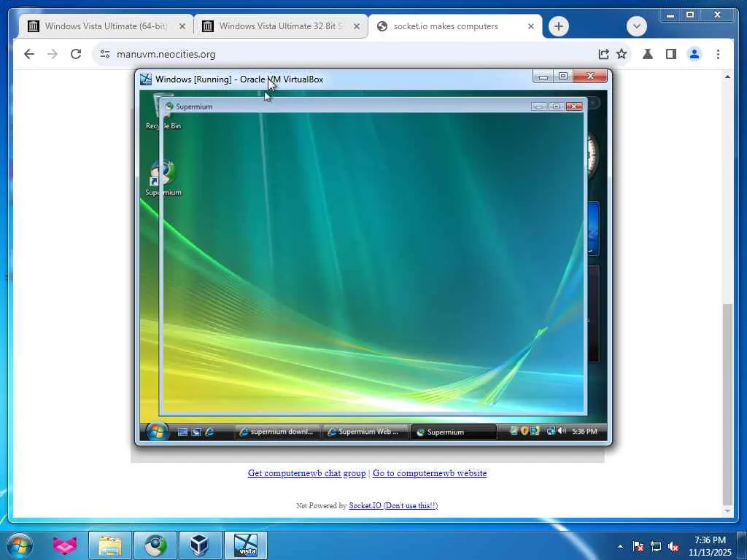Viewport: 747px width, 560px height.
Task: Click the browser back arrow
Action: tap(29, 54)
